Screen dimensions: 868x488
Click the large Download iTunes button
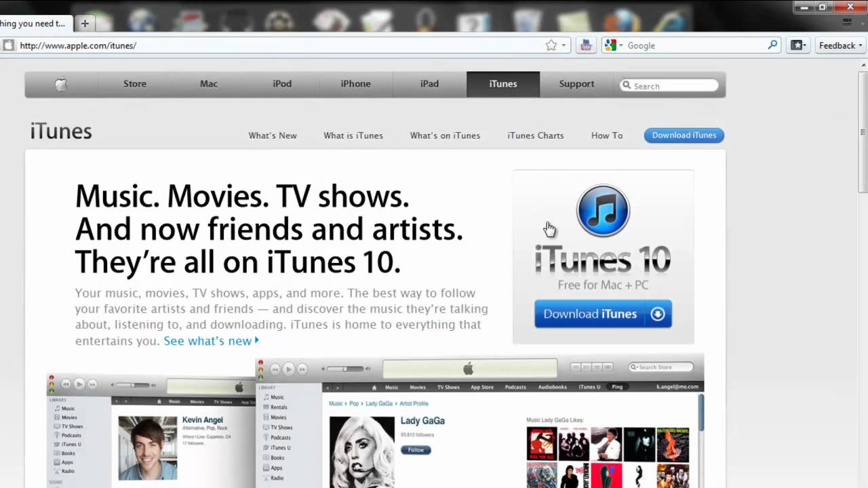[603, 314]
